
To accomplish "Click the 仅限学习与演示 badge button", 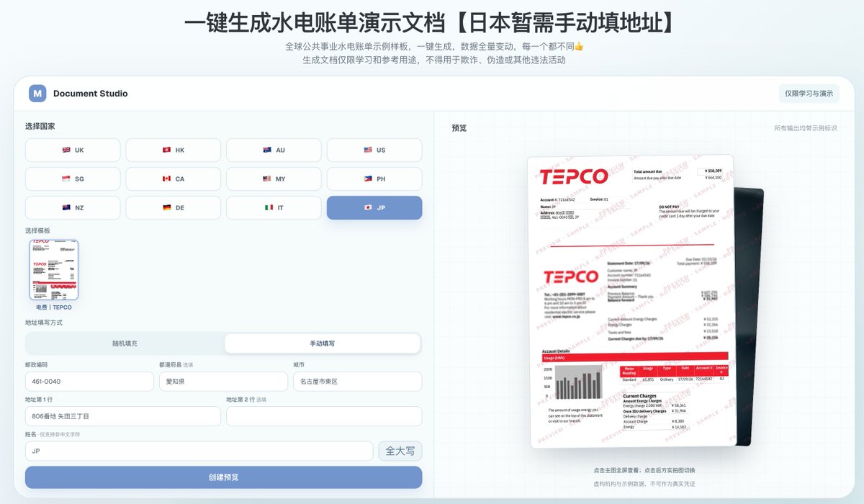I will 809,94.
